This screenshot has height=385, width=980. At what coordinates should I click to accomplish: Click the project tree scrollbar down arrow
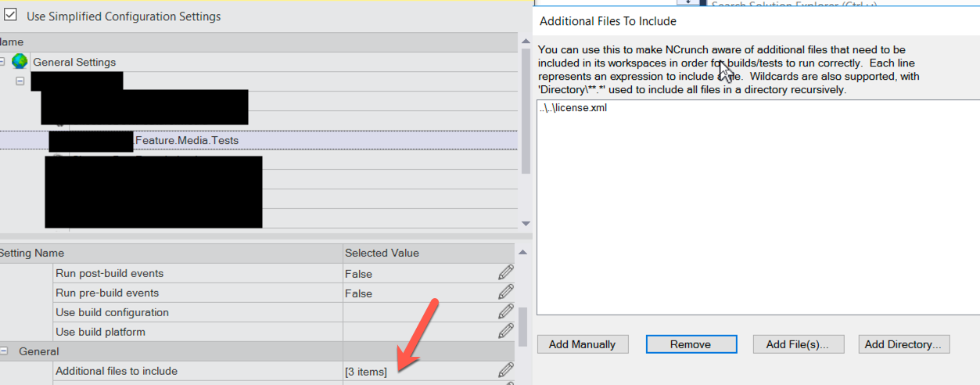(x=525, y=223)
